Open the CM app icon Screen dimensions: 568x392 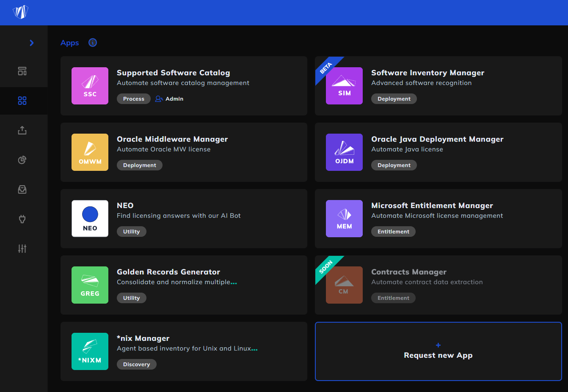tap(345, 285)
